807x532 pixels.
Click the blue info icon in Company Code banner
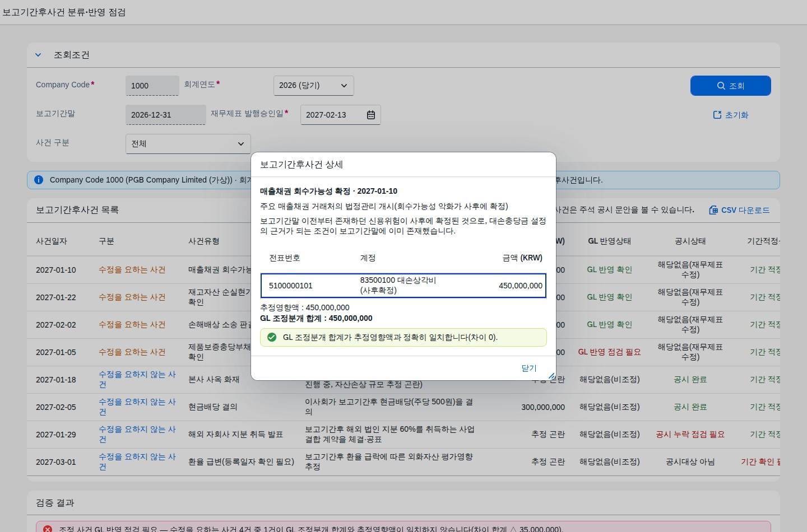tap(39, 180)
